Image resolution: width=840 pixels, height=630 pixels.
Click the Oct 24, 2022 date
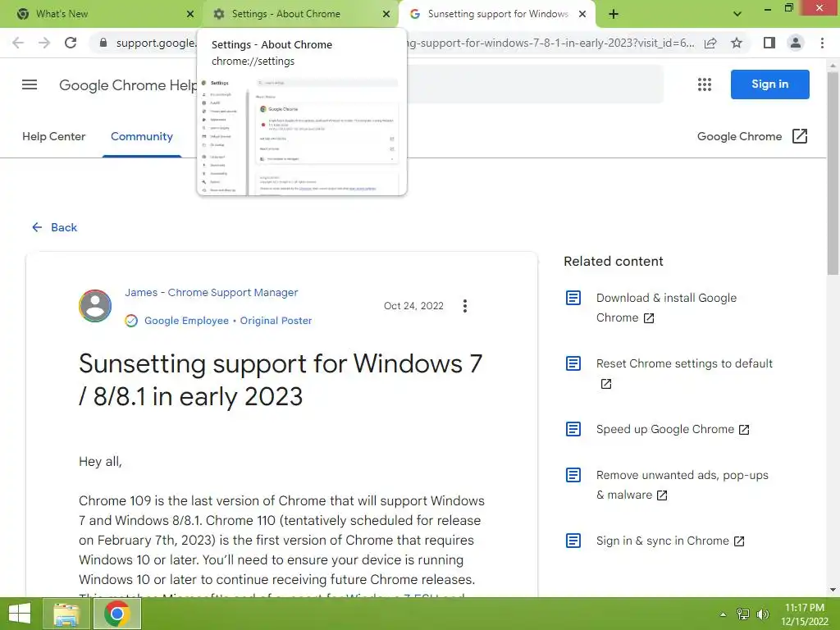413,306
